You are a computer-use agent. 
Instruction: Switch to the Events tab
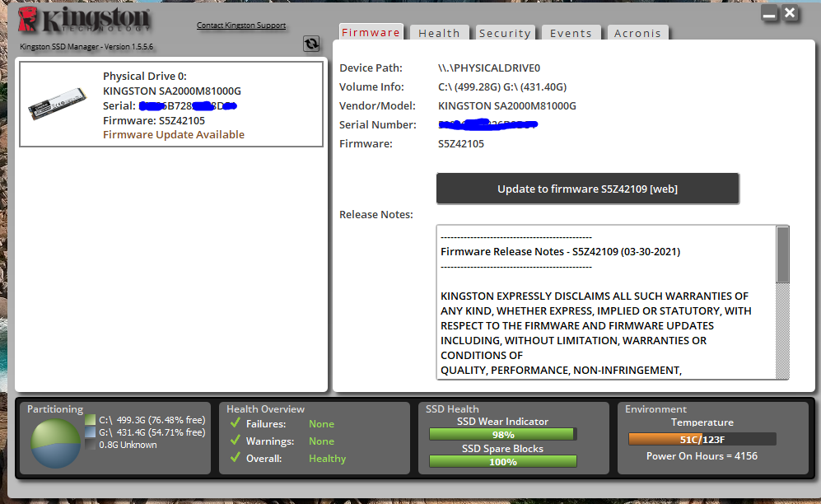point(571,33)
